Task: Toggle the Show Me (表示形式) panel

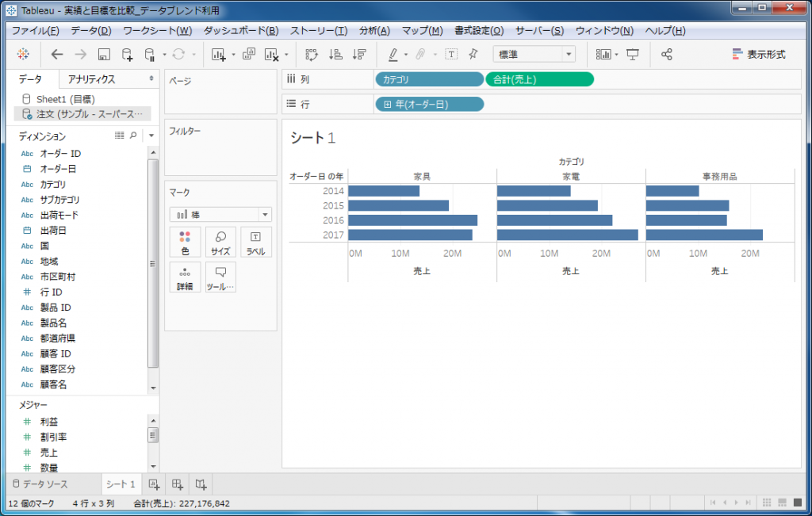Action: (x=758, y=54)
